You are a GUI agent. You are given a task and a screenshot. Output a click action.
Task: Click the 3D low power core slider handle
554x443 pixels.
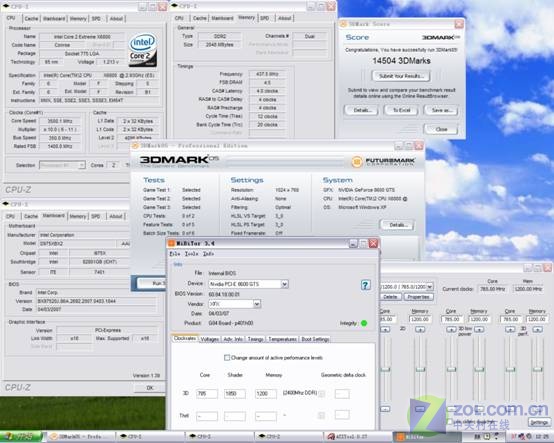click(451, 369)
